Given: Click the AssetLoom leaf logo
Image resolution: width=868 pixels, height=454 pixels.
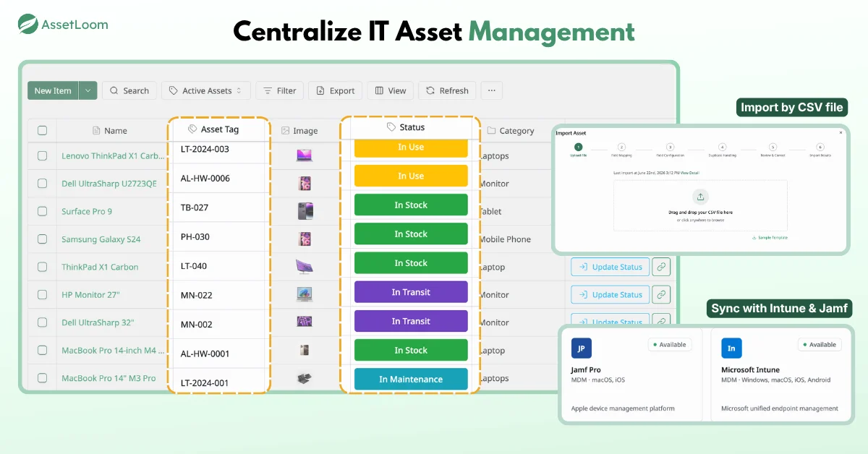Looking at the screenshot, I should [28, 24].
